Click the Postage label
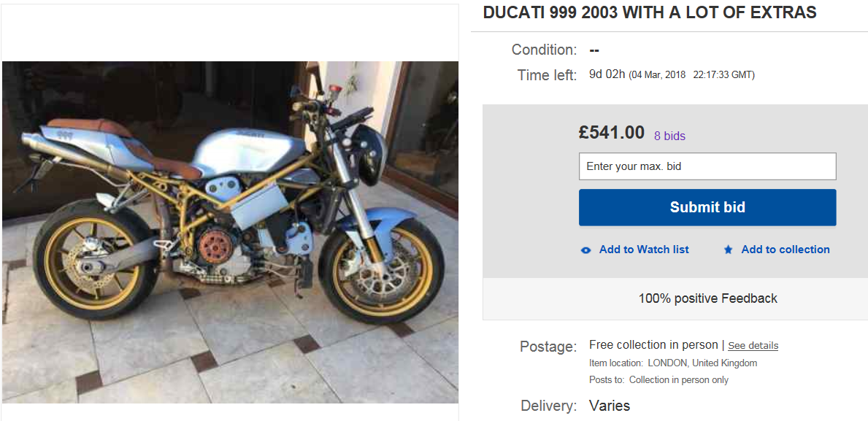 pos(548,347)
